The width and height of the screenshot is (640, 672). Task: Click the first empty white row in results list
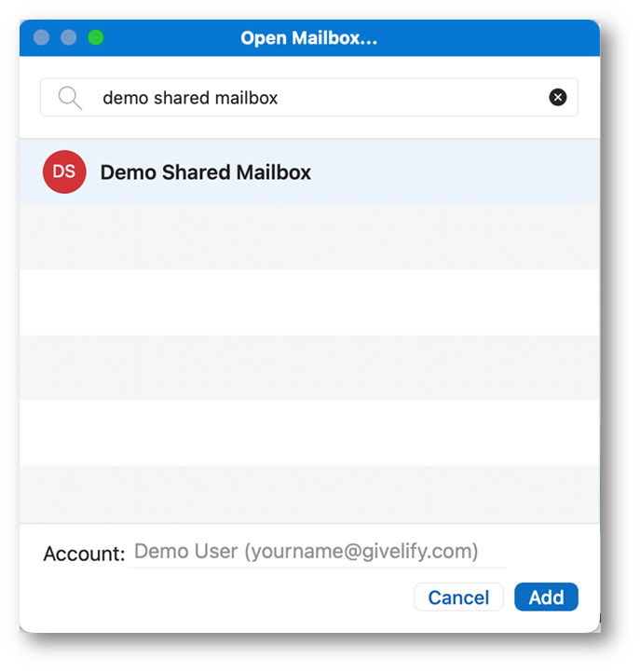[309, 302]
